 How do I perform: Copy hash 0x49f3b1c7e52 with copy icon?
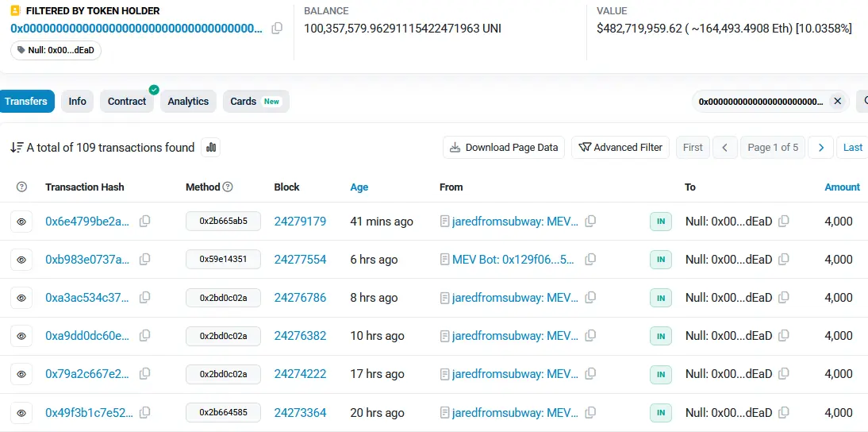coord(144,413)
